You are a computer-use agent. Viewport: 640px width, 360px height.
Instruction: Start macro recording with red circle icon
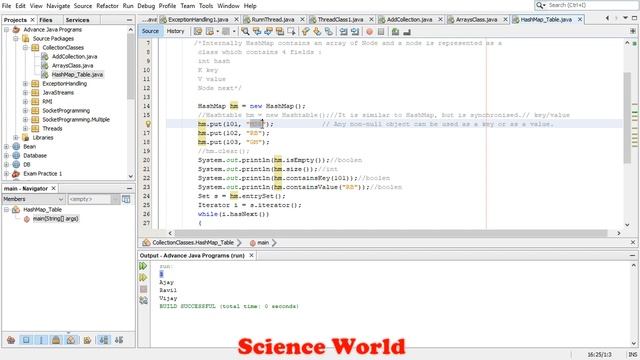click(x=369, y=31)
